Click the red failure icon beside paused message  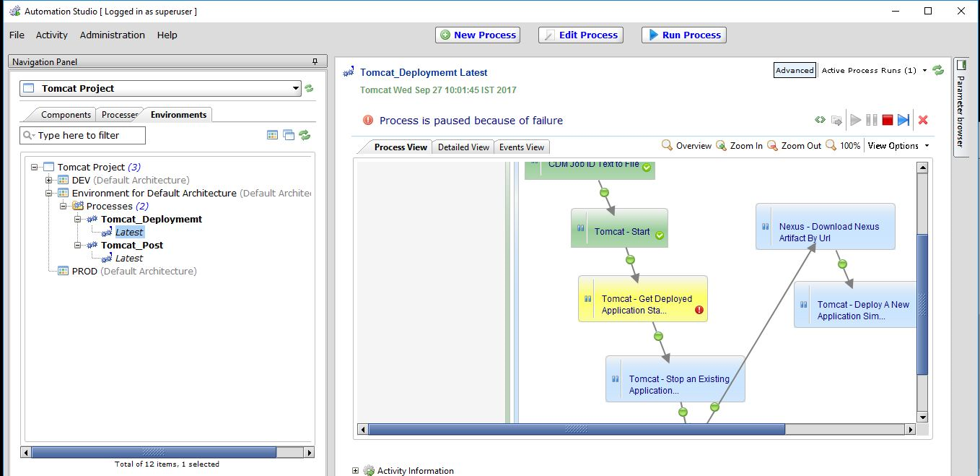(368, 121)
